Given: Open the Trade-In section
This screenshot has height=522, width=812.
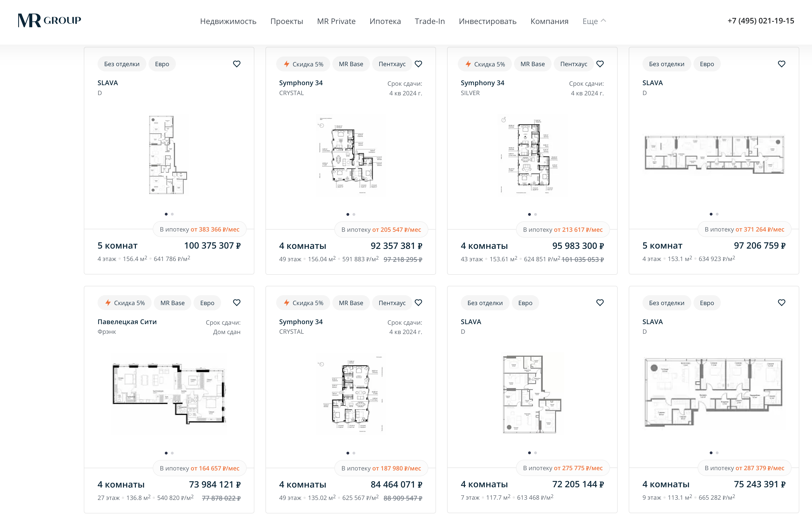Looking at the screenshot, I should (x=430, y=21).
